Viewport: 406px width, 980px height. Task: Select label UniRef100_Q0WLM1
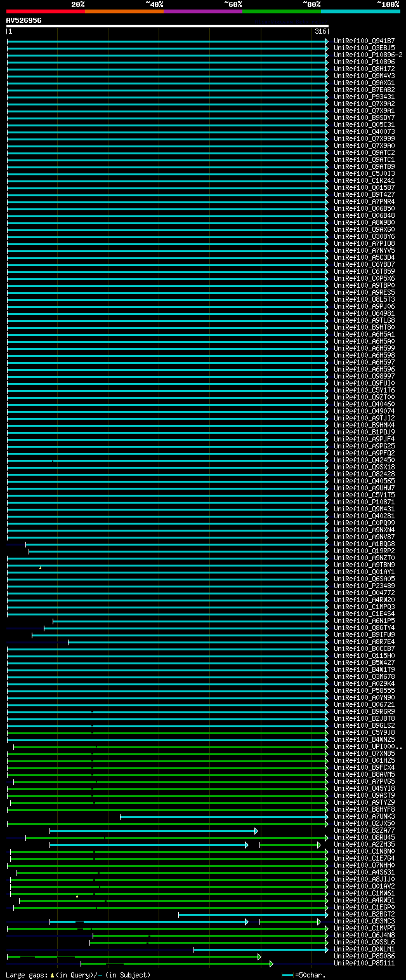(x=364, y=949)
